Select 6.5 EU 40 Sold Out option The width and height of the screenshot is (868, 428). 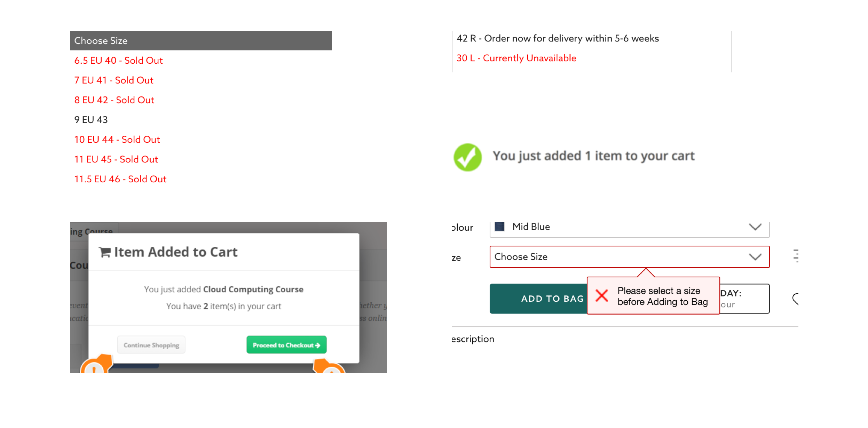coord(118,61)
